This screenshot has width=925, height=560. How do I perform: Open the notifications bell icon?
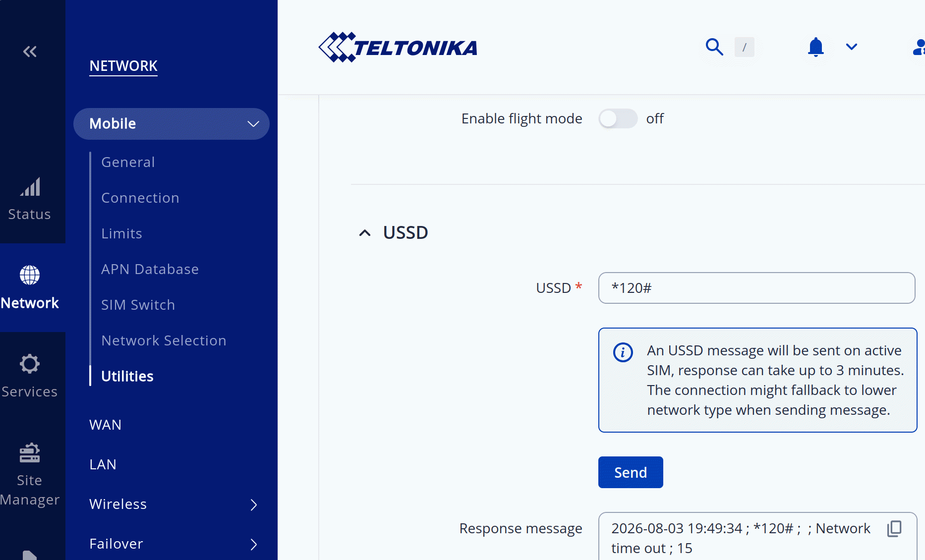coord(815,47)
